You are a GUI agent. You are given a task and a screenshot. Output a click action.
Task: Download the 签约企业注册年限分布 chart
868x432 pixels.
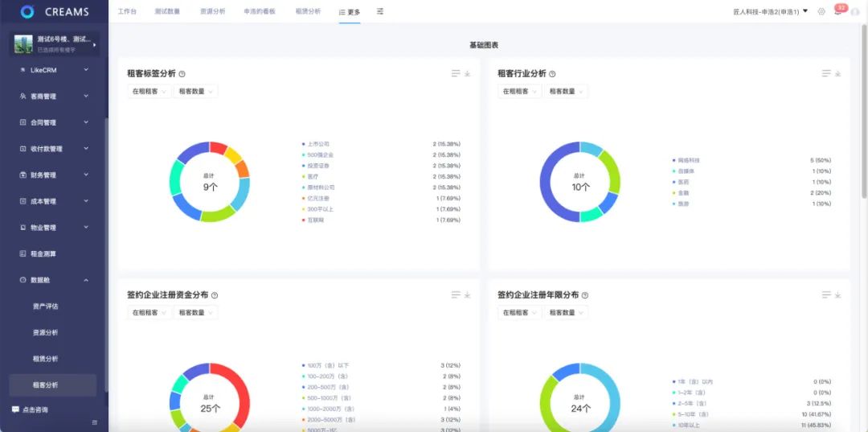pos(838,295)
